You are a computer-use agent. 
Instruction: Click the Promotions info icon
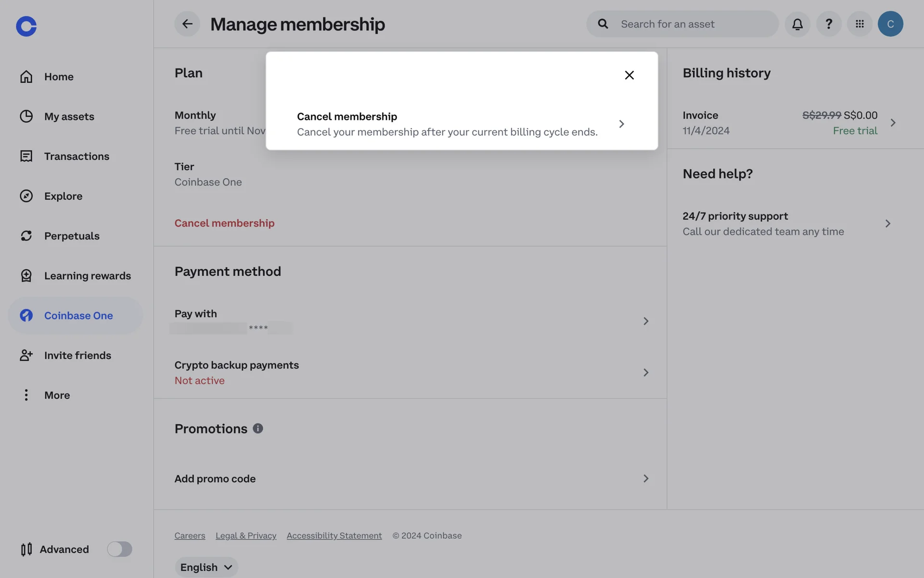(x=258, y=428)
